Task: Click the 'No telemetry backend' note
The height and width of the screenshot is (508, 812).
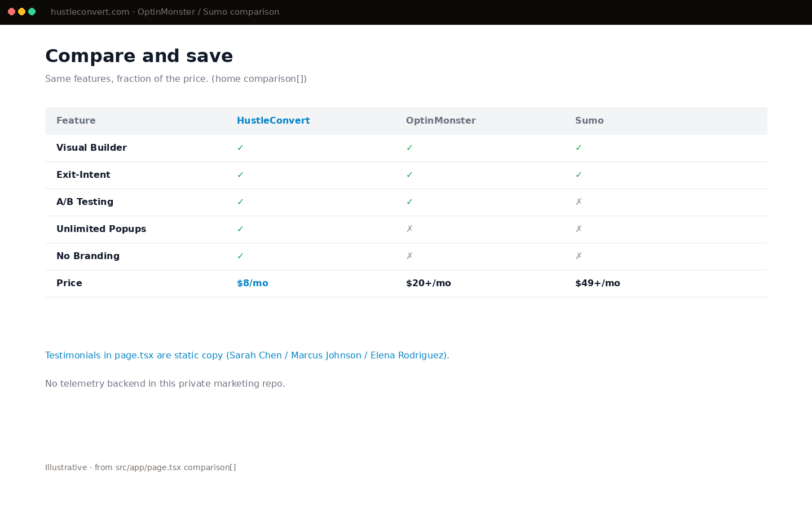Action: [165, 384]
